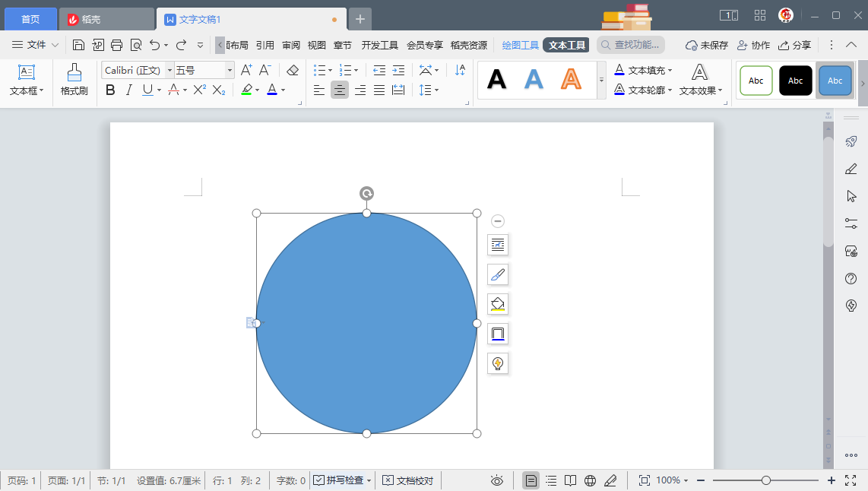Switch to the 绘图工具 ribbon tab
Viewport: 868px width, 491px height.
pyautogui.click(x=520, y=45)
